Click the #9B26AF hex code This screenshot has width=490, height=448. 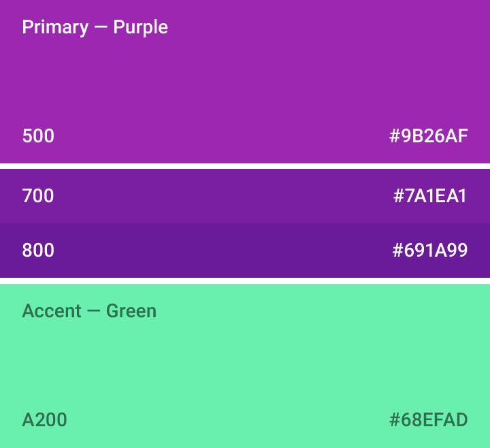coord(428,136)
